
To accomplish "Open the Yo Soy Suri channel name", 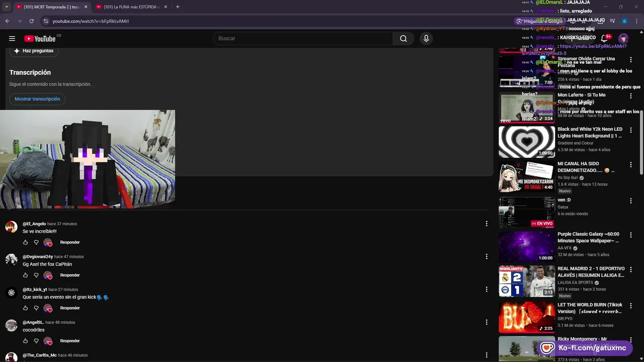I will (x=568, y=177).
